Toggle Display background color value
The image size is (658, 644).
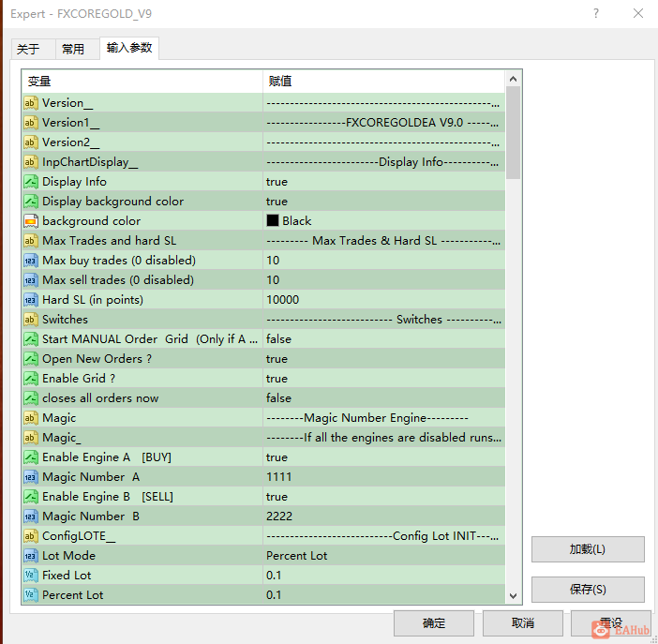coord(384,202)
